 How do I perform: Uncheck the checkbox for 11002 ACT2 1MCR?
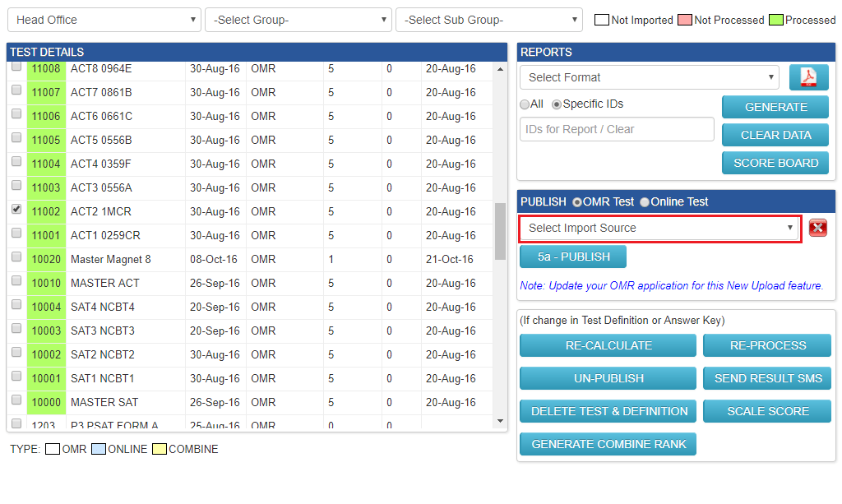tap(16, 209)
